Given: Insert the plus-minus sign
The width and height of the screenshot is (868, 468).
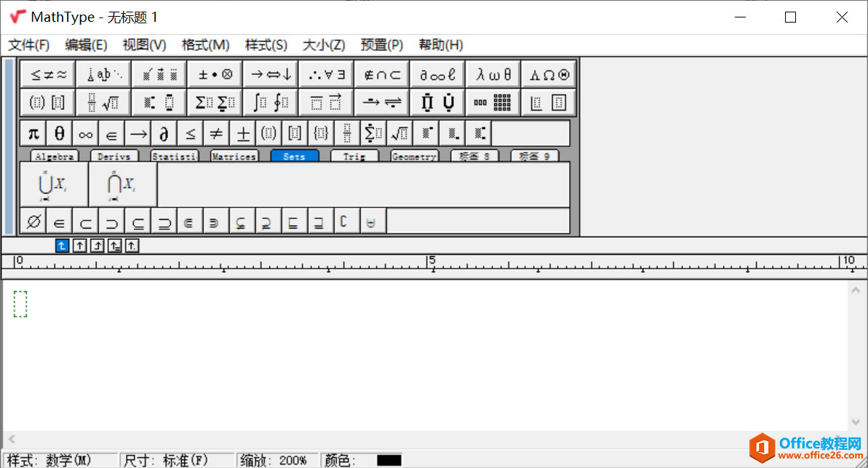Looking at the screenshot, I should [242, 132].
